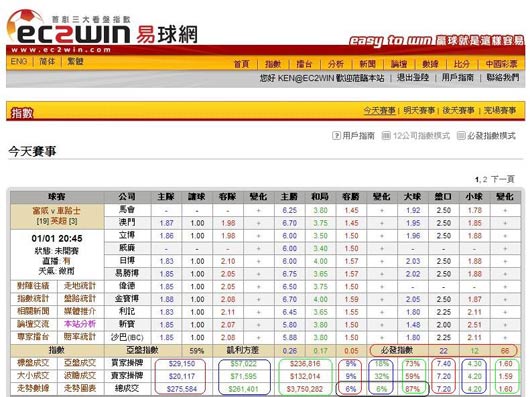Expand handicap 變化 plus in 沙巴(IBC) row
Screen dimensions: 530x397
click(259, 338)
